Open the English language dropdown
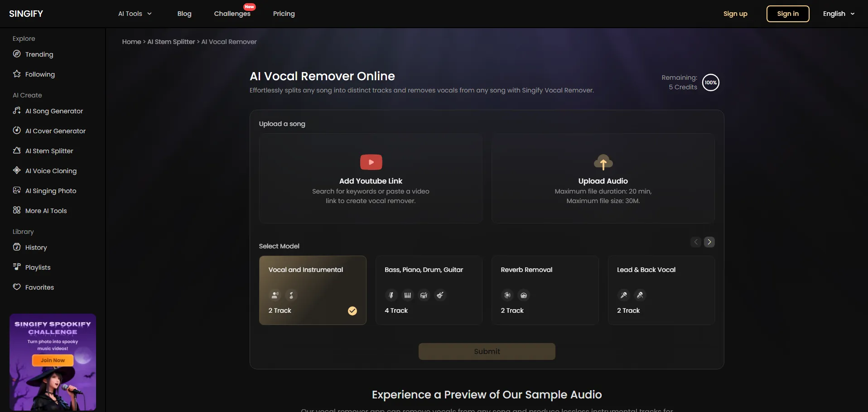Screen dimensions: 868x412 [838, 14]
